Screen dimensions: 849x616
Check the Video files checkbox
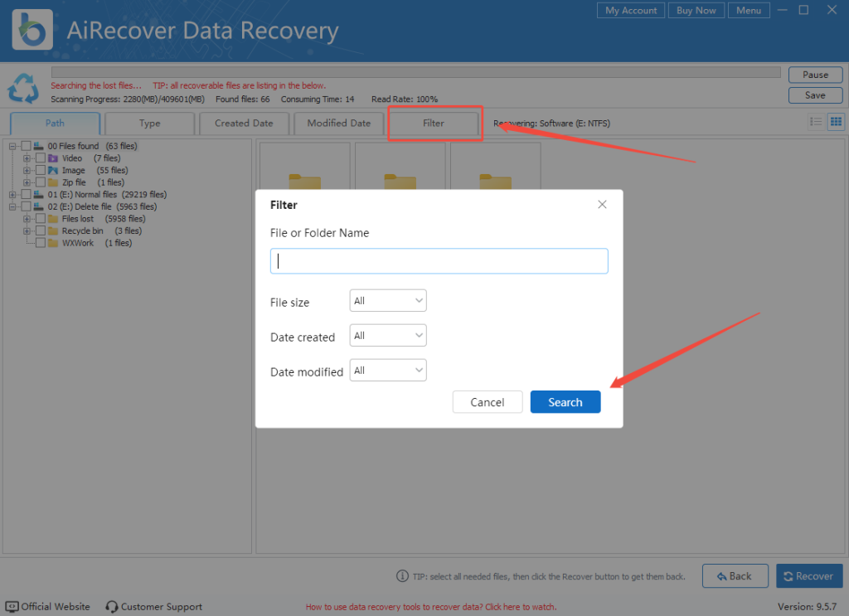39,158
